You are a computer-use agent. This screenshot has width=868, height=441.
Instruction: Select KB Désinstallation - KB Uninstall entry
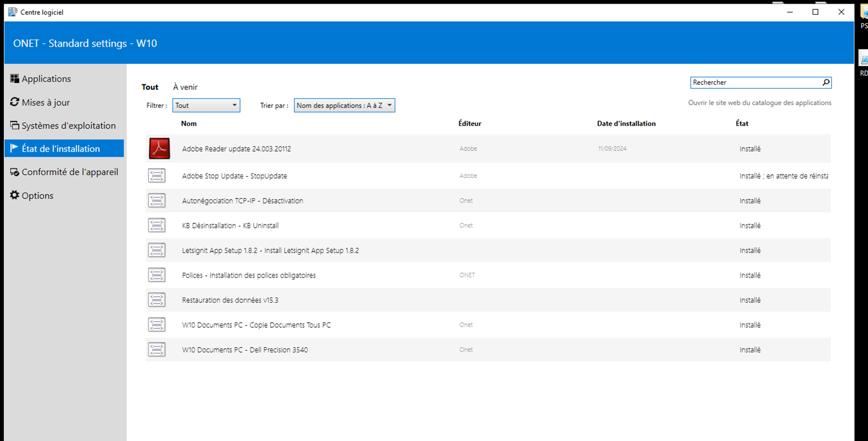488,226
